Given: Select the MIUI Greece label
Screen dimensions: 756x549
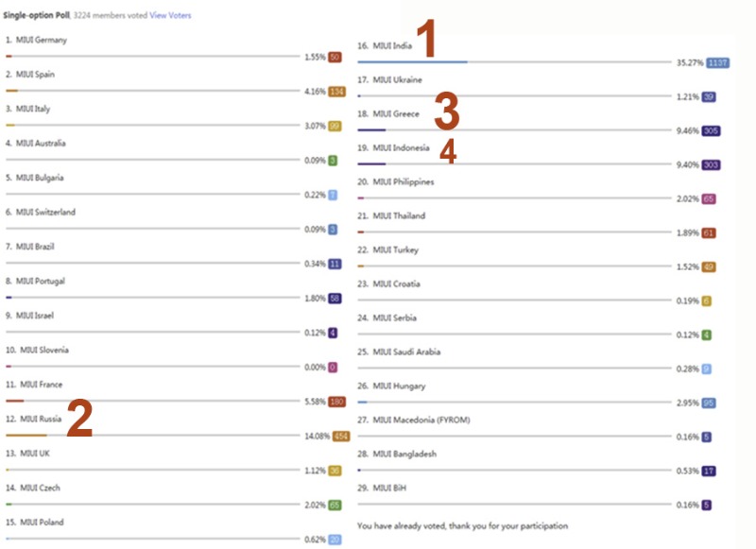Looking at the screenshot, I should coord(396,114).
